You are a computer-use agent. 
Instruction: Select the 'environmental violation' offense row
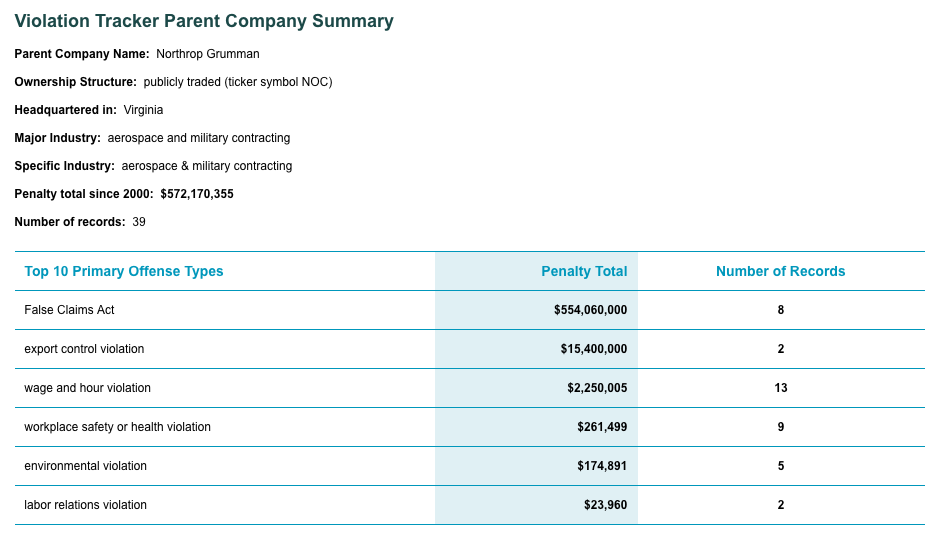tap(470, 466)
